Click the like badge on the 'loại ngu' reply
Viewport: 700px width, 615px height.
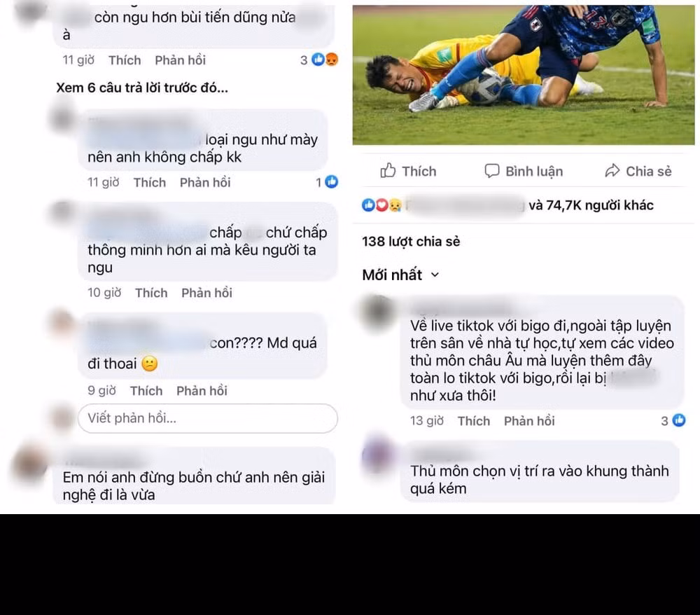pos(331,182)
